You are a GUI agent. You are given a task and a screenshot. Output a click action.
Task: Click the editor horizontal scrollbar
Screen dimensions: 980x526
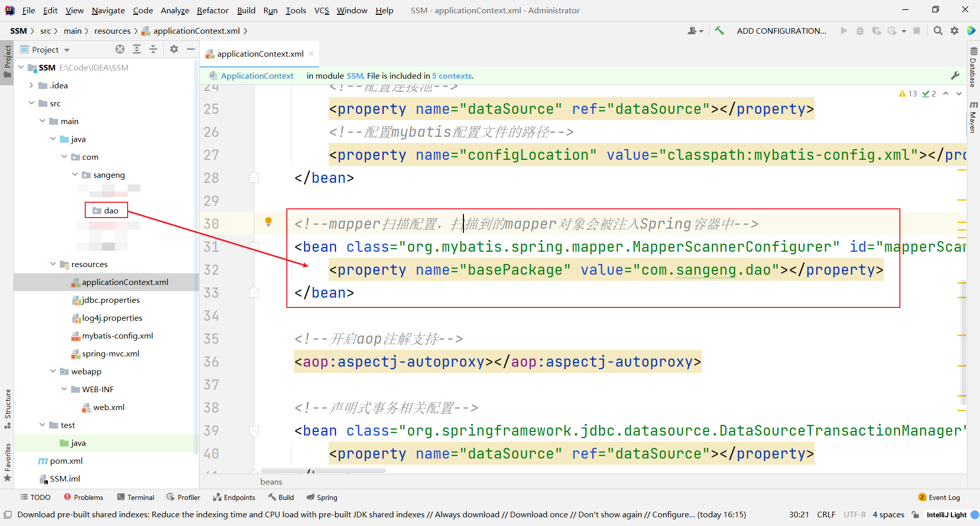(323, 470)
